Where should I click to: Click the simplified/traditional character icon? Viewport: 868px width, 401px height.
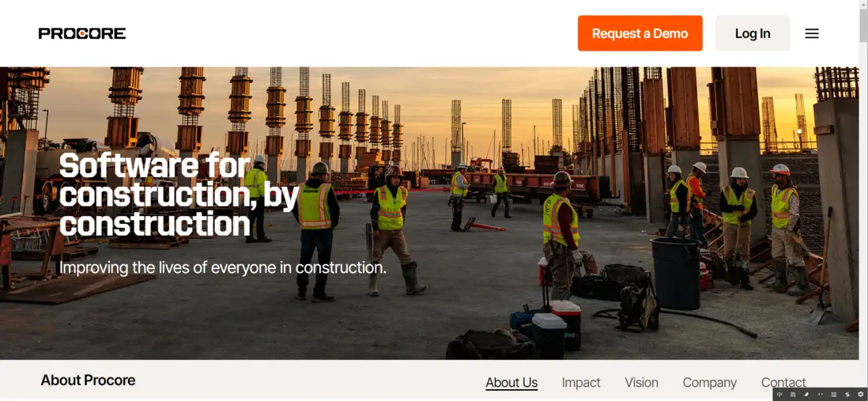click(x=793, y=395)
